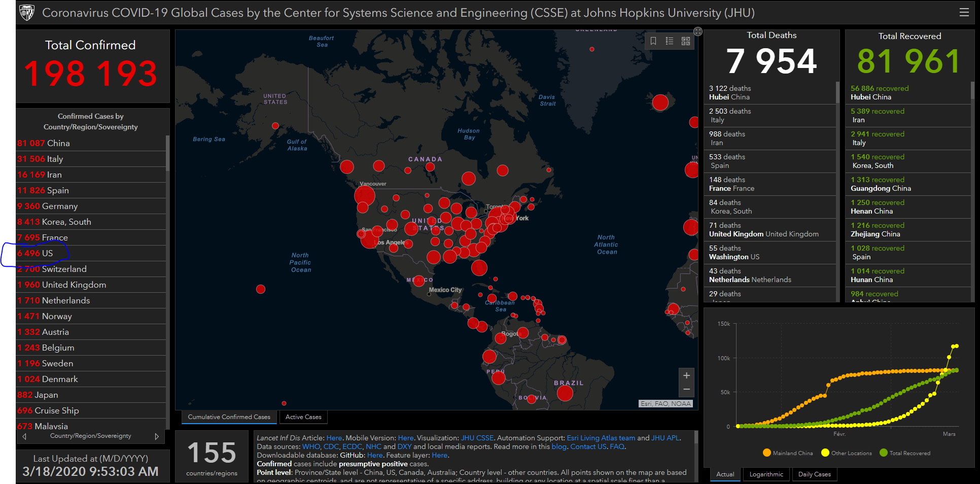Image resolution: width=980 pixels, height=484 pixels.
Task: Expand the map panel to full screen
Action: point(698,31)
